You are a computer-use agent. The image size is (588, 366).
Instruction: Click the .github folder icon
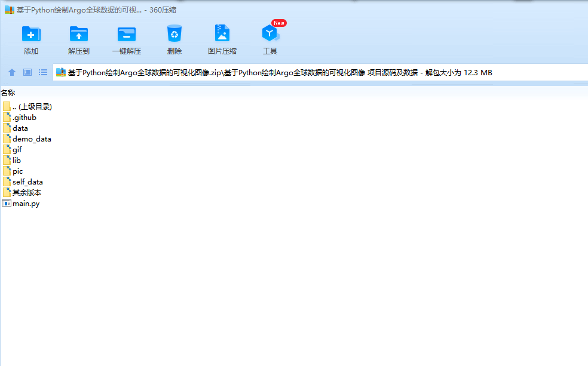pyautogui.click(x=7, y=117)
